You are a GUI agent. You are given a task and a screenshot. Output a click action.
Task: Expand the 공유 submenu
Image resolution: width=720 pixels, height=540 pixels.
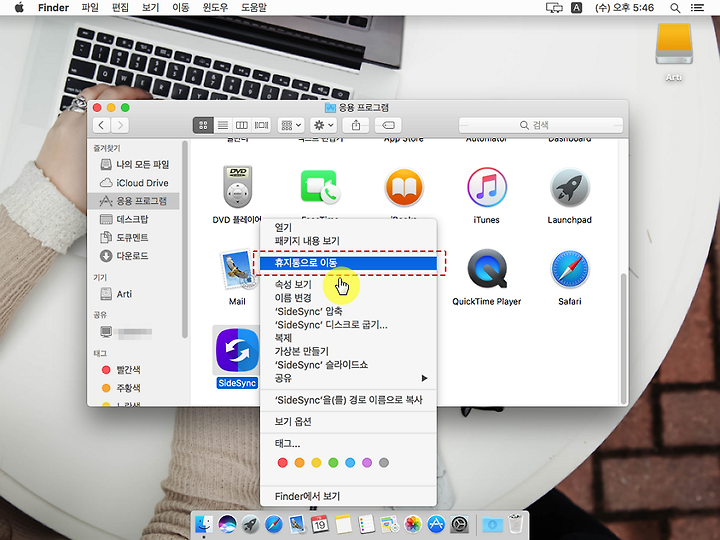pyautogui.click(x=348, y=378)
